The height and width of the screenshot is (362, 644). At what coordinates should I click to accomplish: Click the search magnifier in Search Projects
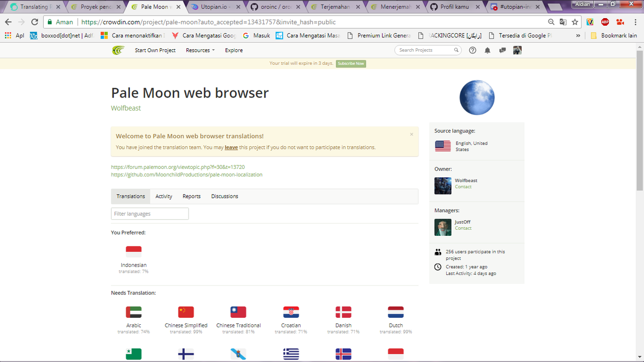tap(456, 50)
